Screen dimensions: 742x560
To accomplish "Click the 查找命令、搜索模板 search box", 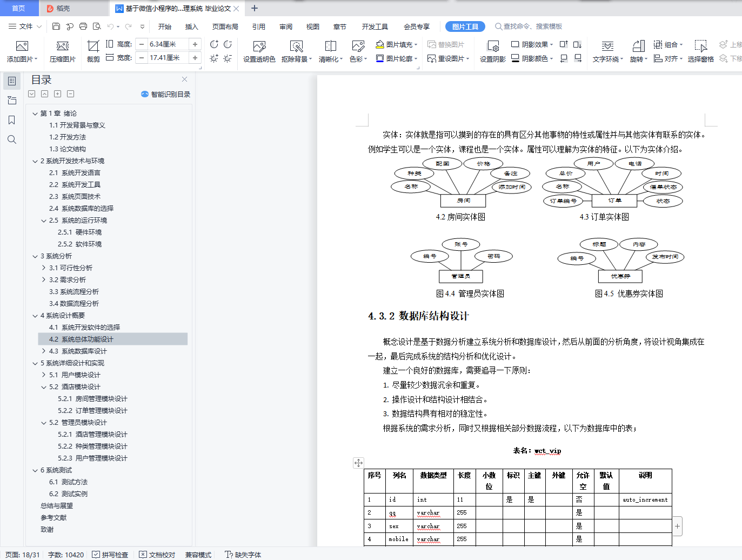I will (529, 26).
